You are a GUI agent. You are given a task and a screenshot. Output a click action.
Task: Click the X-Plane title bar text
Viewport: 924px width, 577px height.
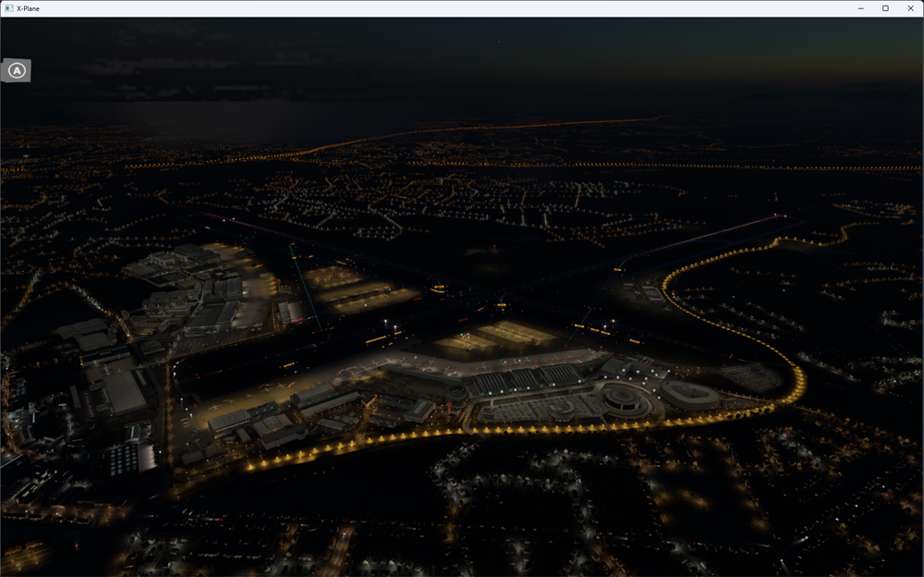tap(28, 8)
